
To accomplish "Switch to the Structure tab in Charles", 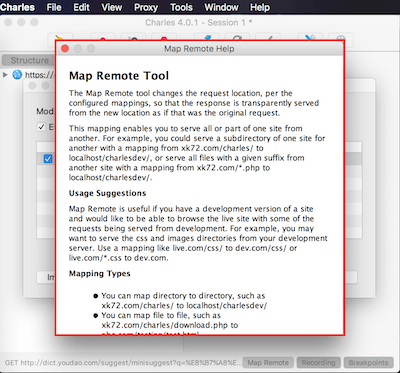I will [28, 60].
